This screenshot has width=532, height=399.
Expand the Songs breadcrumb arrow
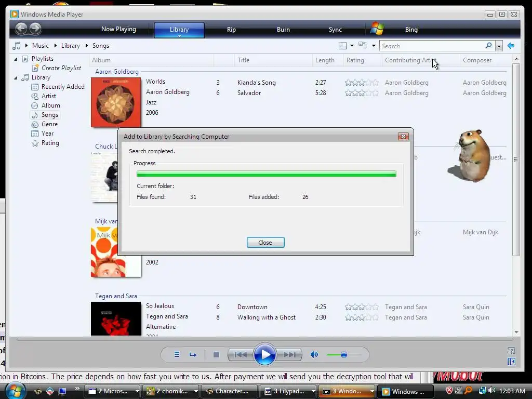click(87, 46)
